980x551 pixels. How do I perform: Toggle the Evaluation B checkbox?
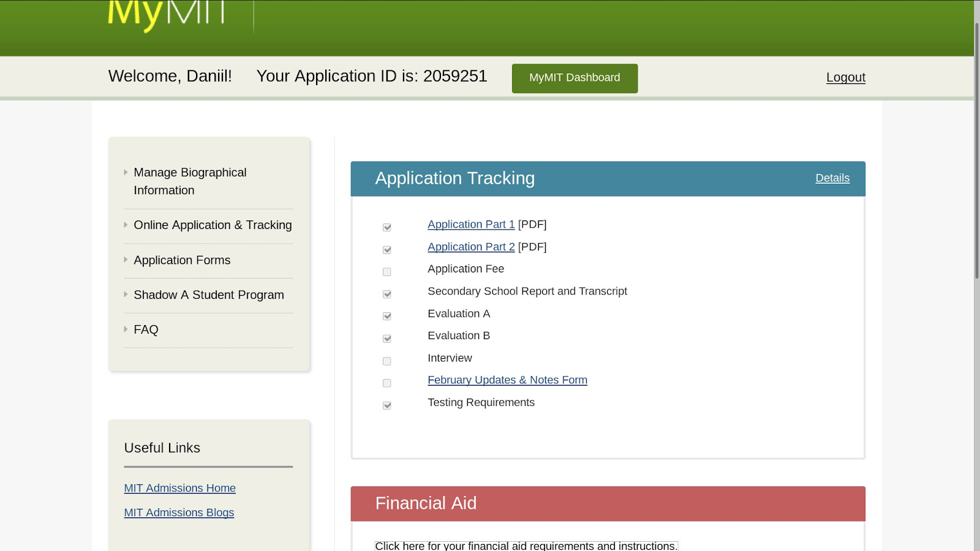click(x=387, y=339)
